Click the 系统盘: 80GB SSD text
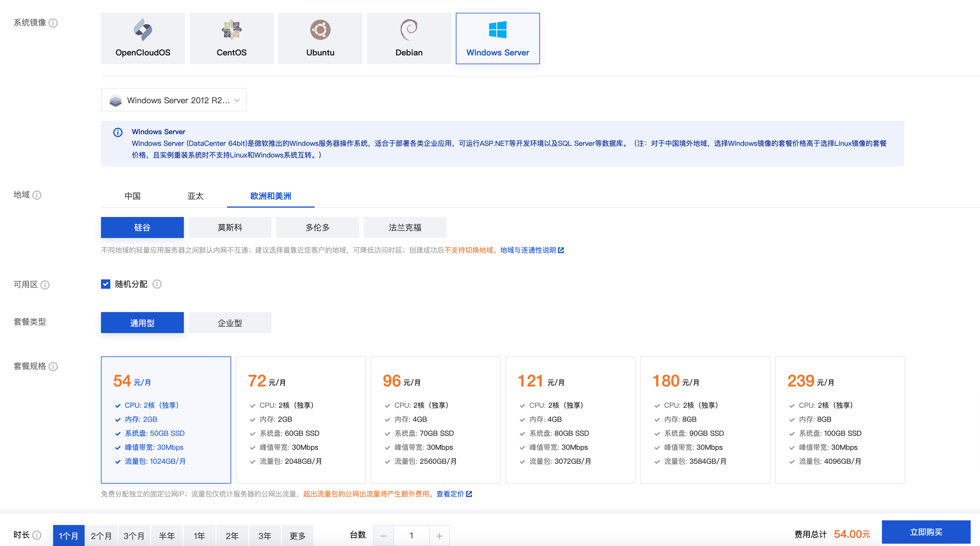 click(559, 433)
